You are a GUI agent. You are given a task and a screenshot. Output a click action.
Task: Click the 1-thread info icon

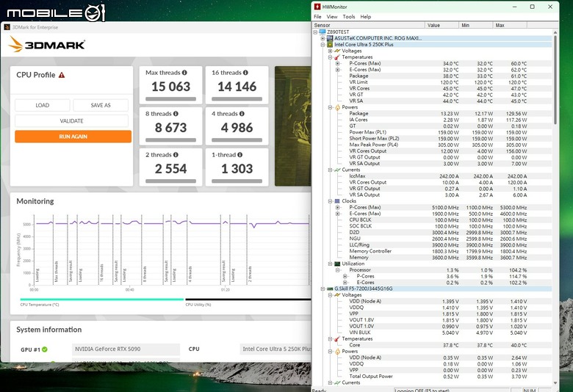239,155
